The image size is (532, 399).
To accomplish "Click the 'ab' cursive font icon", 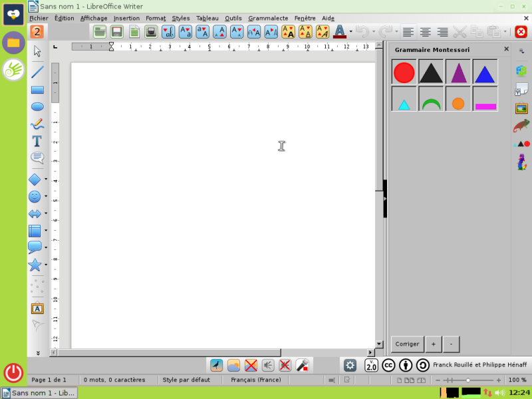I will pos(168,32).
